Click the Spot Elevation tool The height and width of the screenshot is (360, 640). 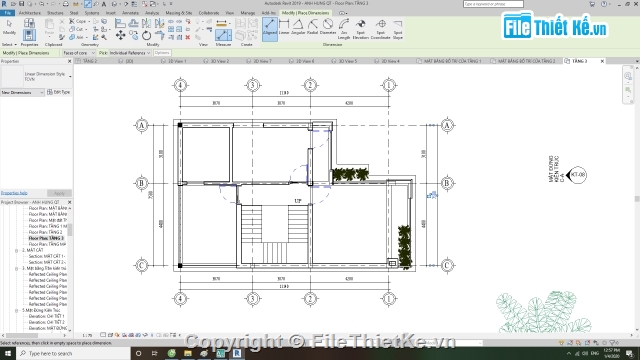point(360,29)
